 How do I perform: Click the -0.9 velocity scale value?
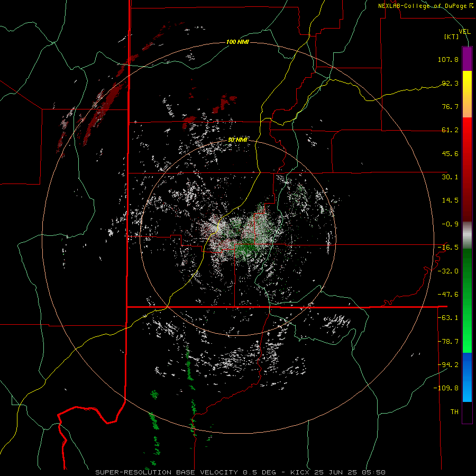pos(450,224)
